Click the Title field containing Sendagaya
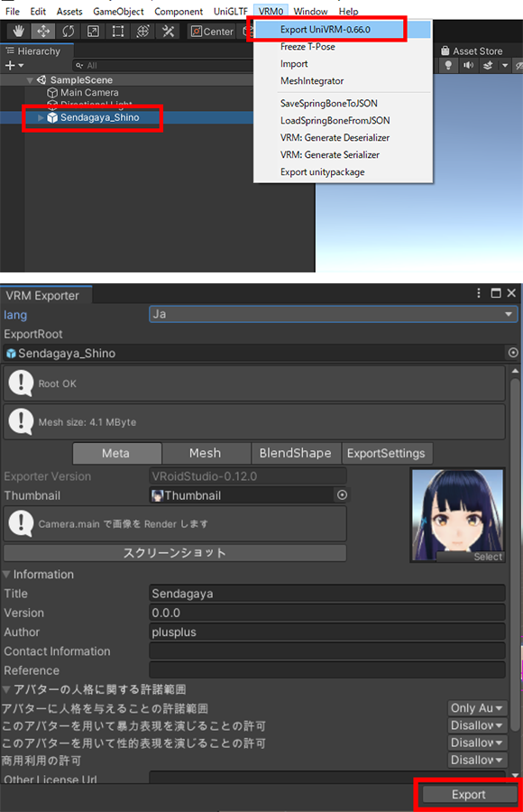This screenshot has height=812, width=523. 327,594
